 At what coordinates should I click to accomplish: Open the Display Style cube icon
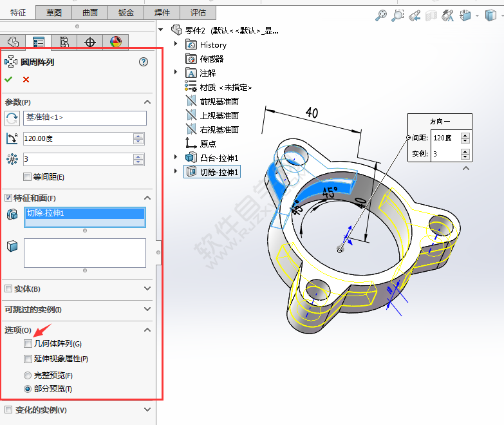(490, 15)
